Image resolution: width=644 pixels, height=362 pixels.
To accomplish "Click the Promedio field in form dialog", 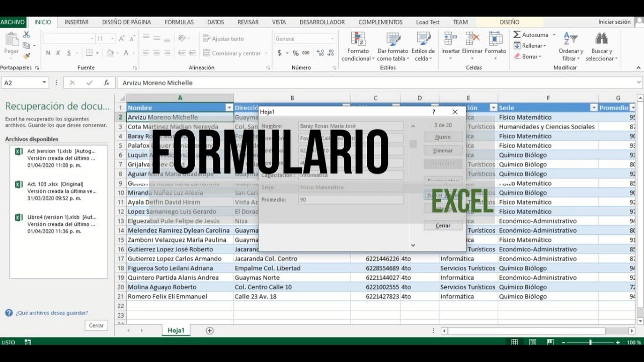I will click(x=350, y=200).
